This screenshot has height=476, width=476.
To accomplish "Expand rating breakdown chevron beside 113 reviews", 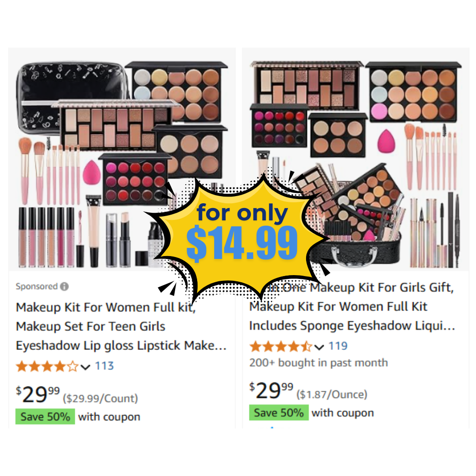I will click(86, 367).
